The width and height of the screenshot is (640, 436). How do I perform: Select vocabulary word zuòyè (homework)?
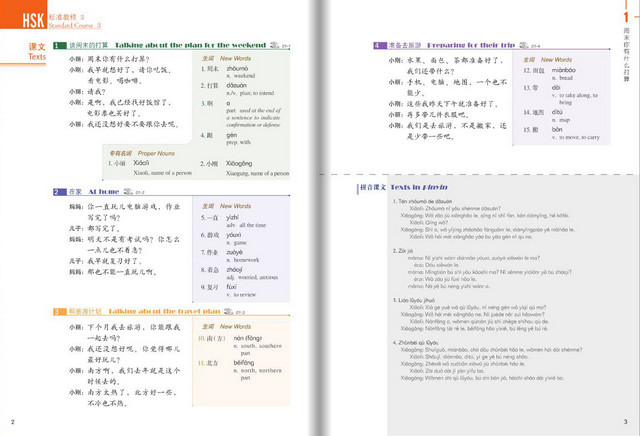coord(234,252)
